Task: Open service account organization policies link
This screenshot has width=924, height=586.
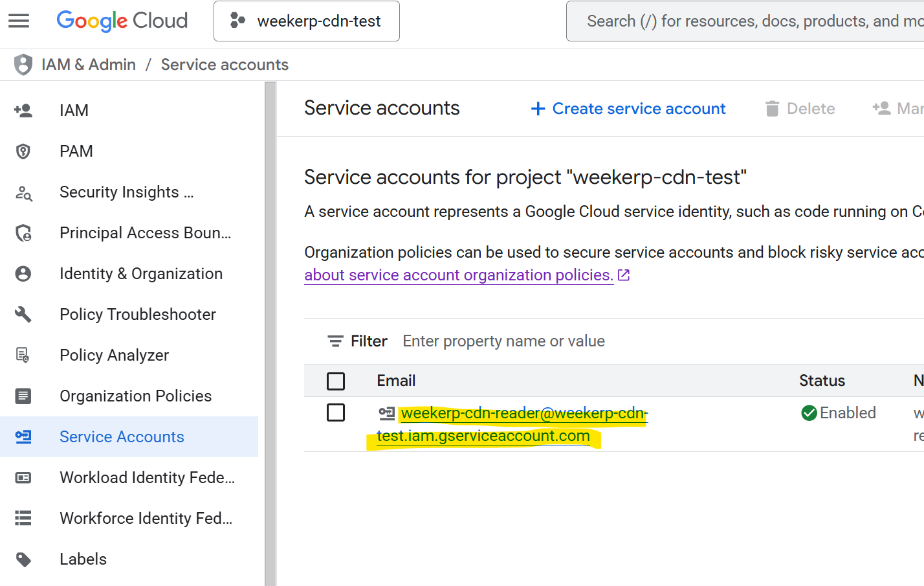Action: pyautogui.click(x=459, y=275)
